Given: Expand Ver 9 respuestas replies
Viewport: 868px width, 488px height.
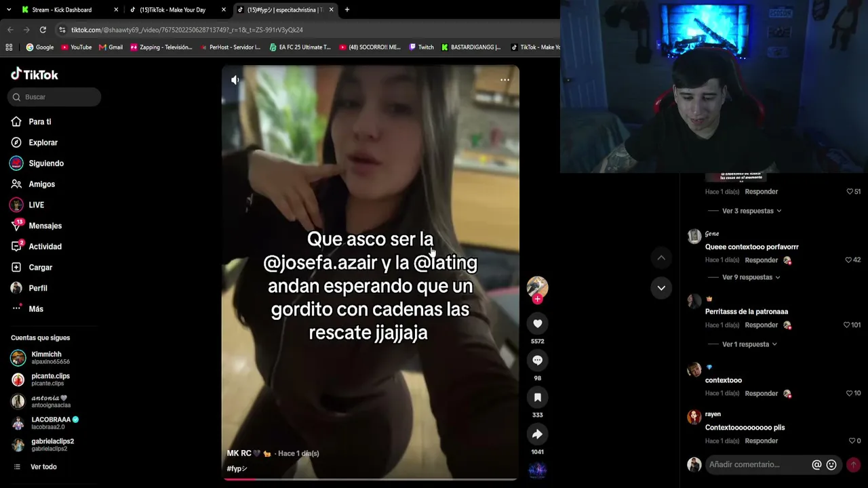Looking at the screenshot, I should (x=751, y=277).
